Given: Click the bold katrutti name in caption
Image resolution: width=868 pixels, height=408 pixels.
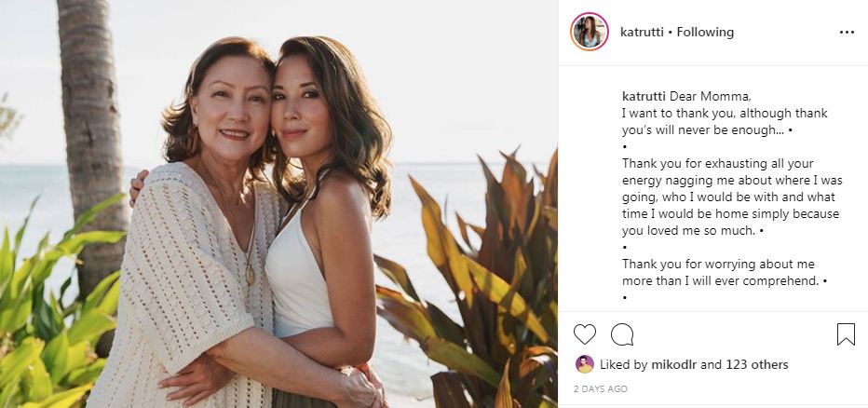Looking at the screenshot, I should click(644, 97).
